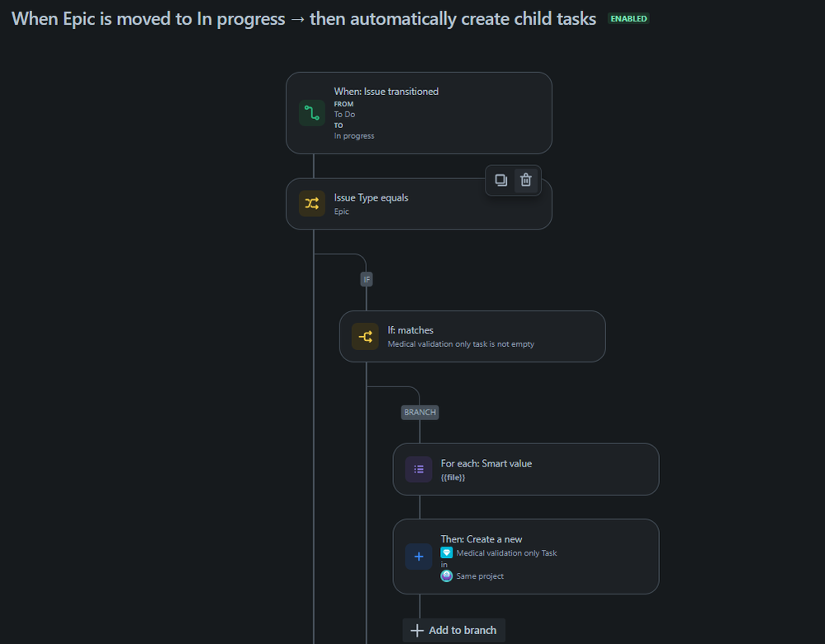The image size is (825, 644).
Task: Click the branching arrows icon on If: matches card
Action: click(364, 336)
